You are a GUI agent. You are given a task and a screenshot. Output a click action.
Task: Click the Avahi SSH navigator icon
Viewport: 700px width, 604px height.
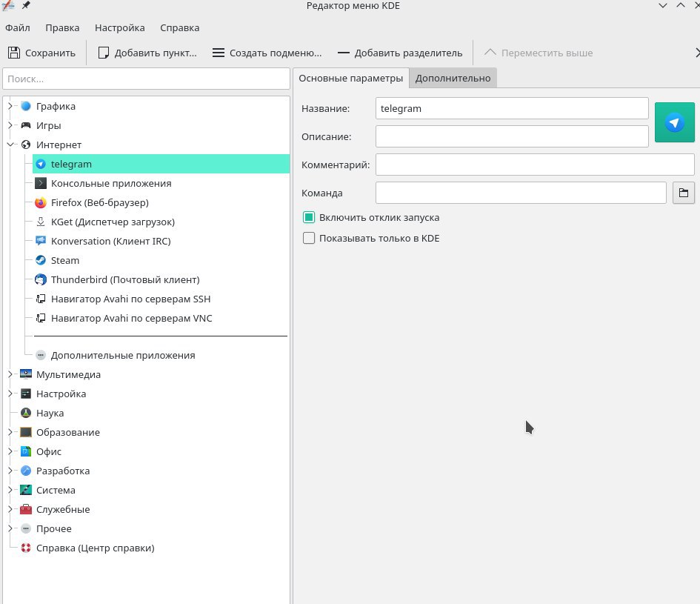pos(41,299)
